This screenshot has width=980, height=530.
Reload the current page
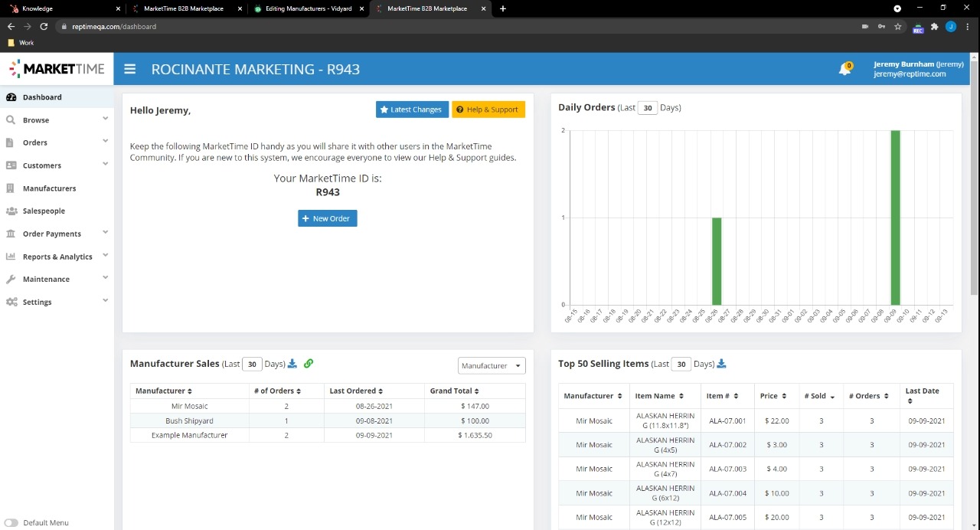(44, 26)
